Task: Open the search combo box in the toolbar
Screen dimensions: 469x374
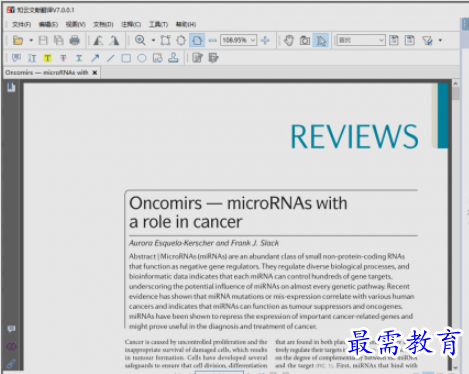Action: 361,40
